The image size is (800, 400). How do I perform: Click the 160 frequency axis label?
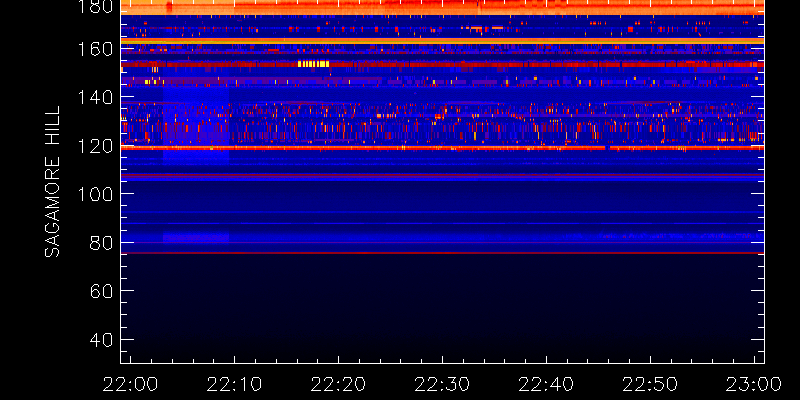click(94, 50)
